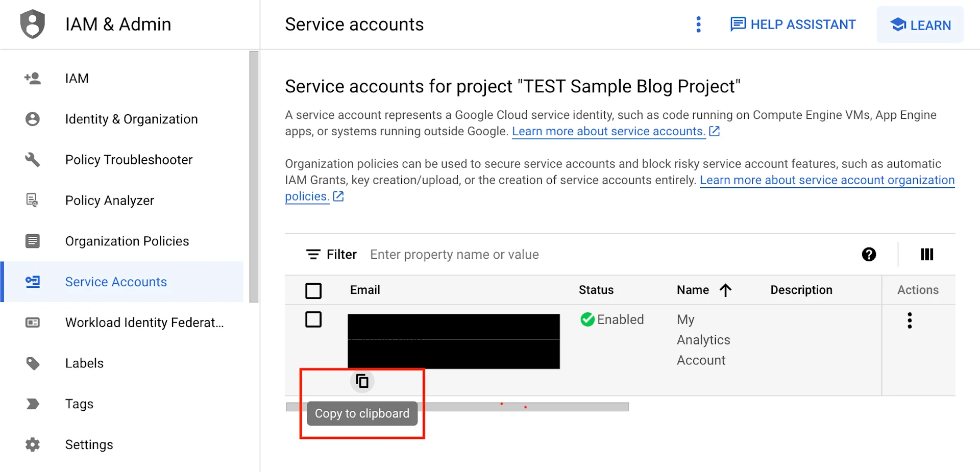Click the copy to clipboard icon

[x=362, y=381]
